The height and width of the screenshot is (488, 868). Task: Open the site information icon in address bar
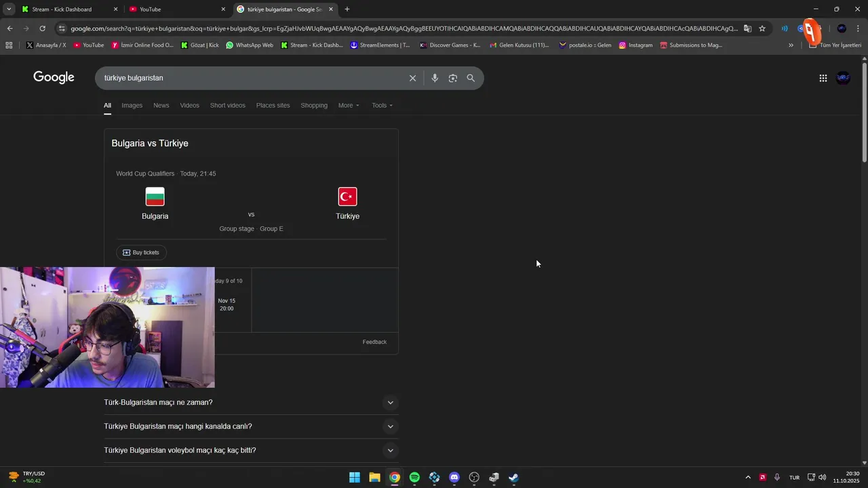point(62,28)
